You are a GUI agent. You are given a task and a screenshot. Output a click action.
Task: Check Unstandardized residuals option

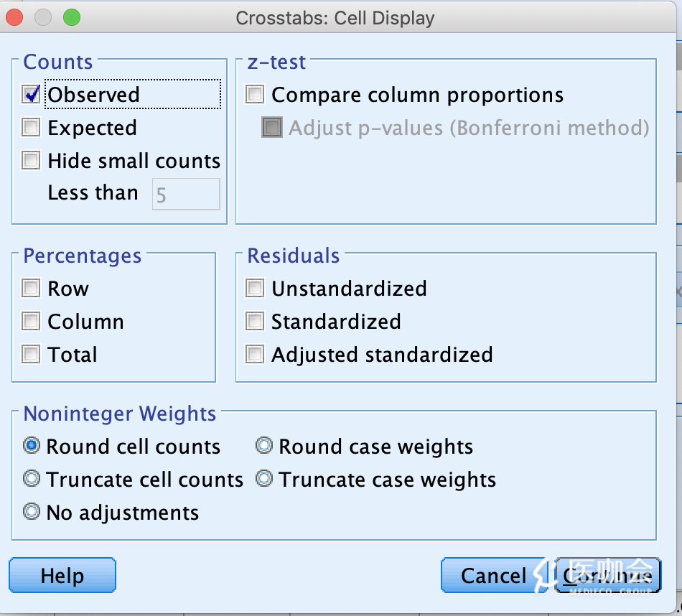point(256,289)
